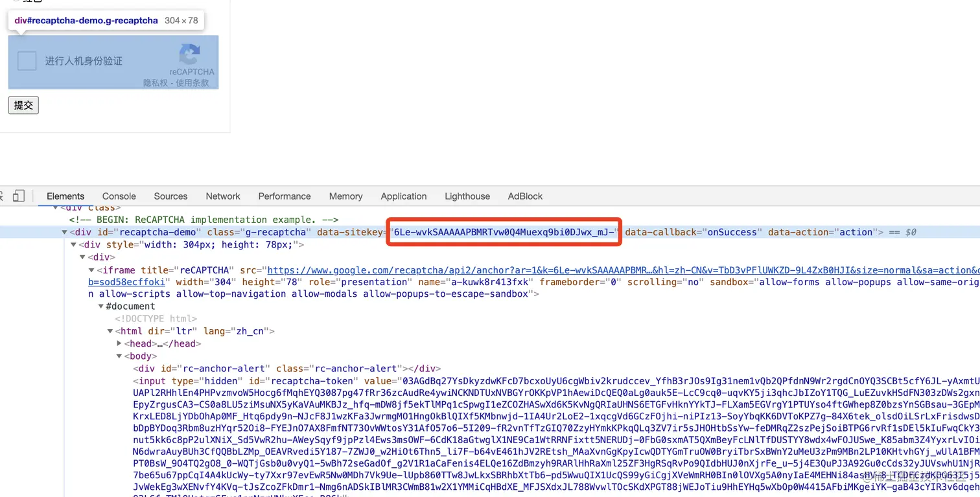Collapse the #document node arrow
This screenshot has height=497, width=980.
tap(101, 306)
